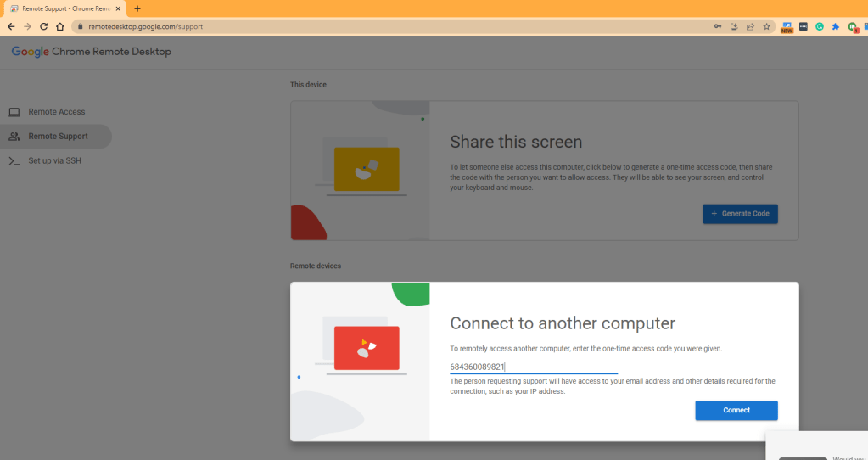The height and width of the screenshot is (460, 868).
Task: Click the share page icon
Action: point(750,26)
